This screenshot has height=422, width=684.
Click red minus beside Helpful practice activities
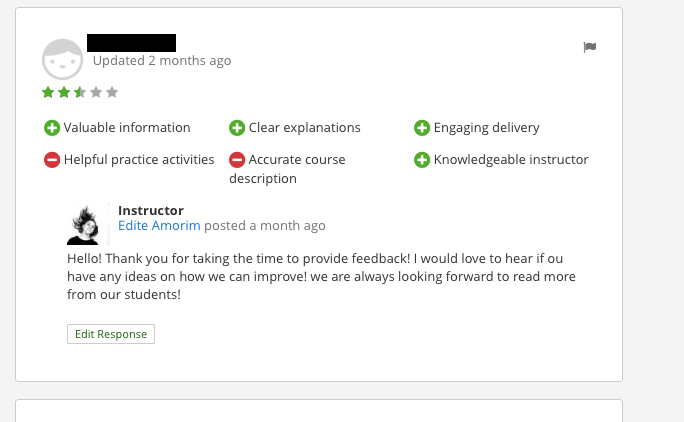tap(52, 160)
